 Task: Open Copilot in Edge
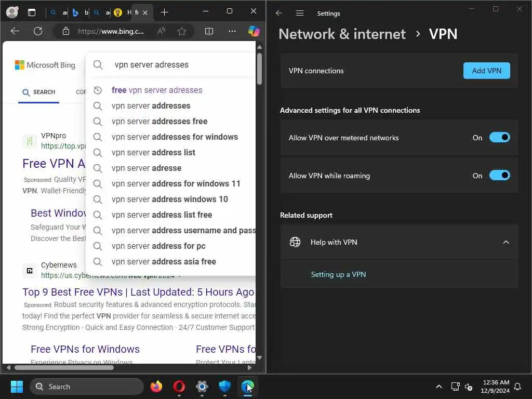click(254, 31)
